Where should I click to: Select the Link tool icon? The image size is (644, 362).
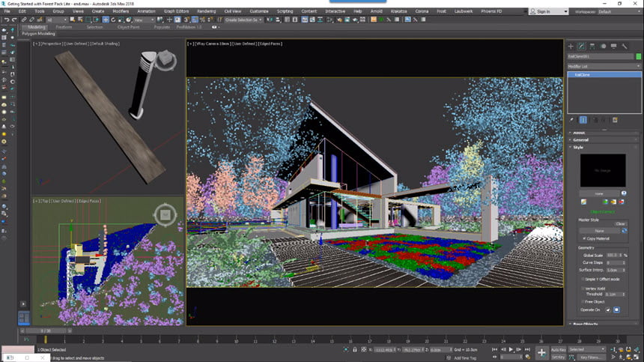pyautogui.click(x=24, y=19)
